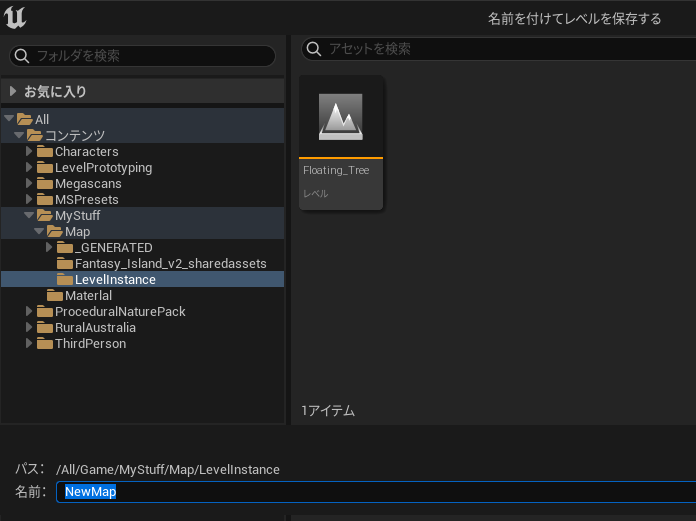Select the LevelInstance folder
This screenshot has width=696, height=521.
point(115,280)
